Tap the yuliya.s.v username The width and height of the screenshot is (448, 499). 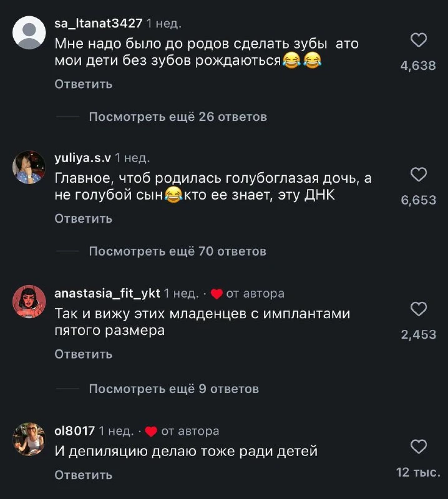tap(82, 158)
